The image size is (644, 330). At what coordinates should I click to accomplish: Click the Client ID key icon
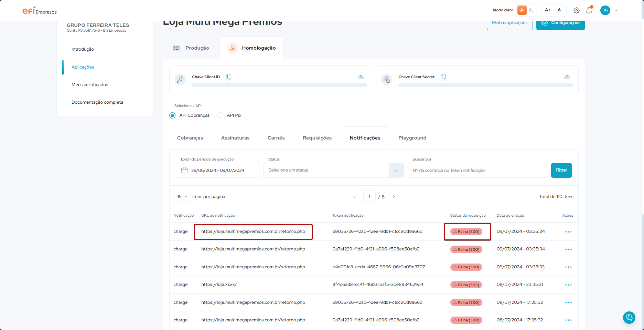click(180, 79)
